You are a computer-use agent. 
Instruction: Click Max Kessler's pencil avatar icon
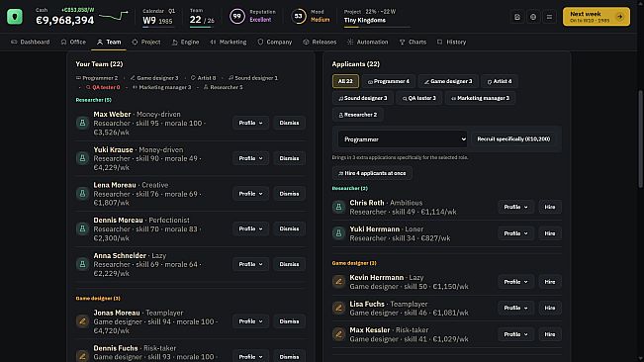point(339,334)
